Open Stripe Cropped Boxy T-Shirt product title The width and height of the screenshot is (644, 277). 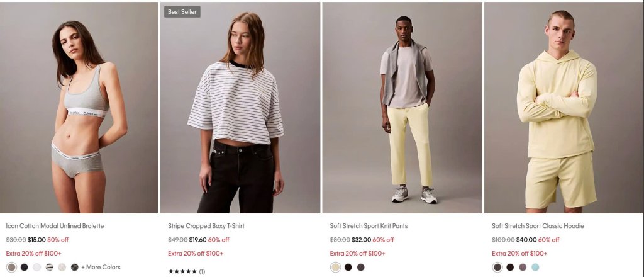tap(206, 225)
